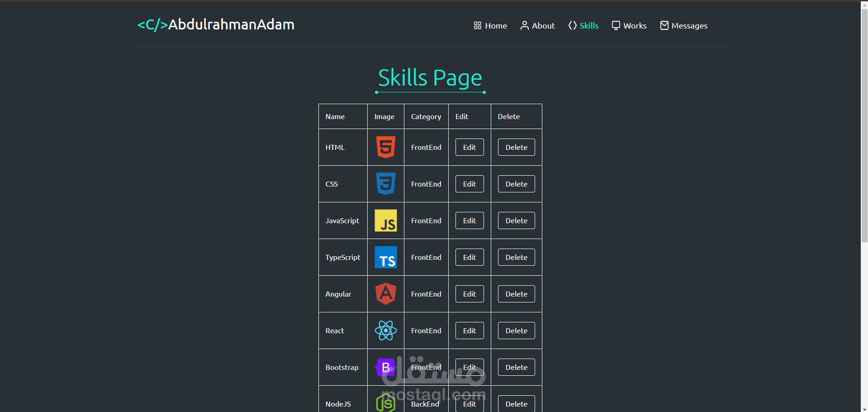Click the Angular logo image
Viewport: 868px width, 412px height.
tap(386, 294)
